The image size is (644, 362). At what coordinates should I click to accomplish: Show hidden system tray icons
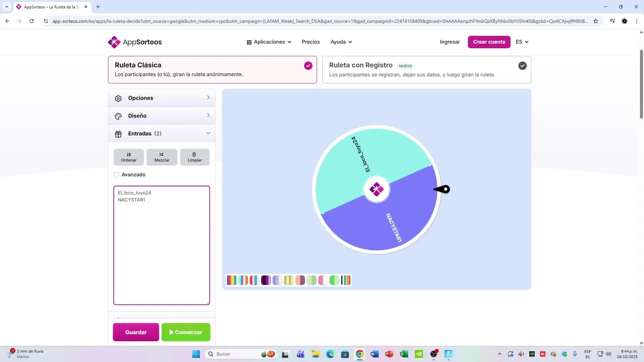(x=500, y=354)
